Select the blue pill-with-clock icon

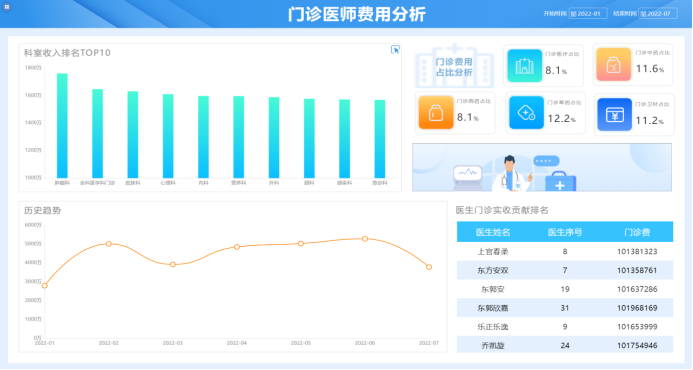[x=526, y=113]
